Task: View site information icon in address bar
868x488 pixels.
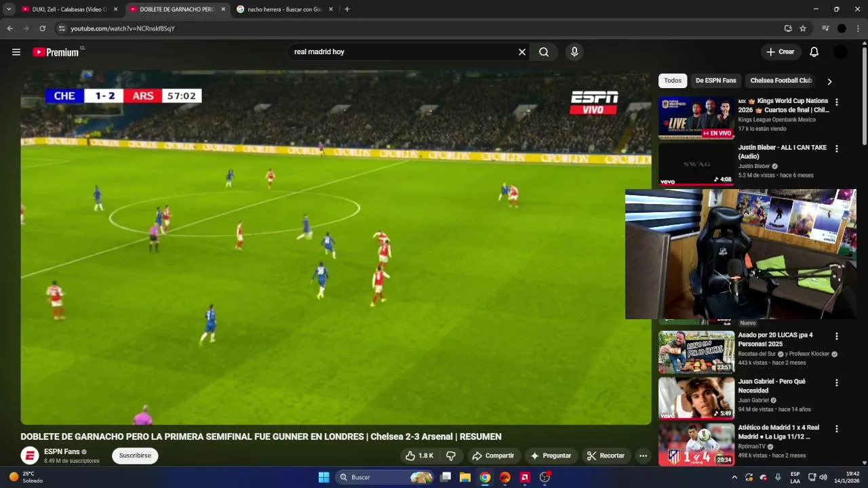Action: [62, 28]
